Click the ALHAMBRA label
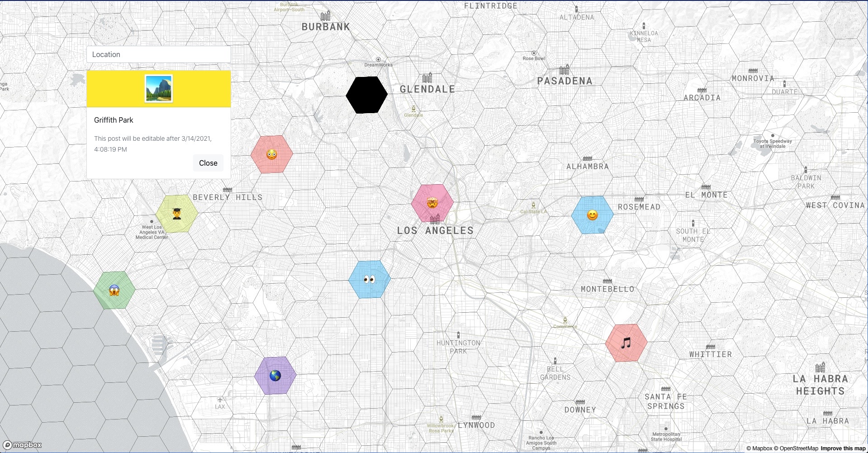Viewport: 868px width, 453px height. click(x=588, y=167)
